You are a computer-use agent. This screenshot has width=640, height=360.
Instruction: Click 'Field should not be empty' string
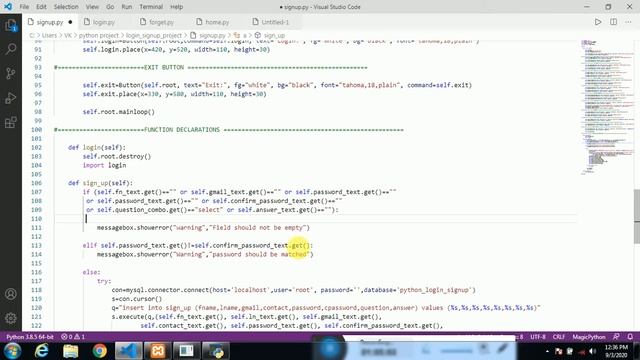click(x=259, y=228)
